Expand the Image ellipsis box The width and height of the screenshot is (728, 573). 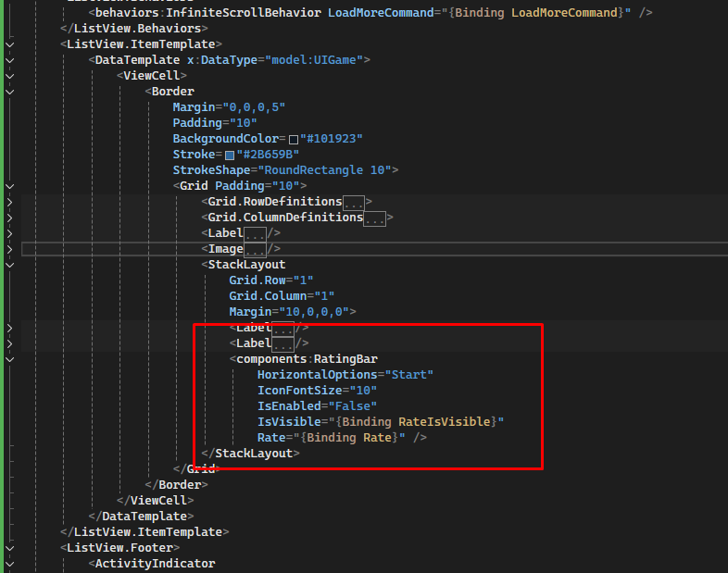(x=255, y=250)
